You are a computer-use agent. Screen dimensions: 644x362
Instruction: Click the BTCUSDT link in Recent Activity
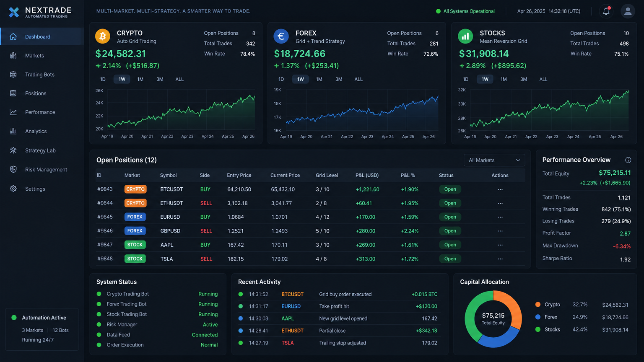[292, 294]
